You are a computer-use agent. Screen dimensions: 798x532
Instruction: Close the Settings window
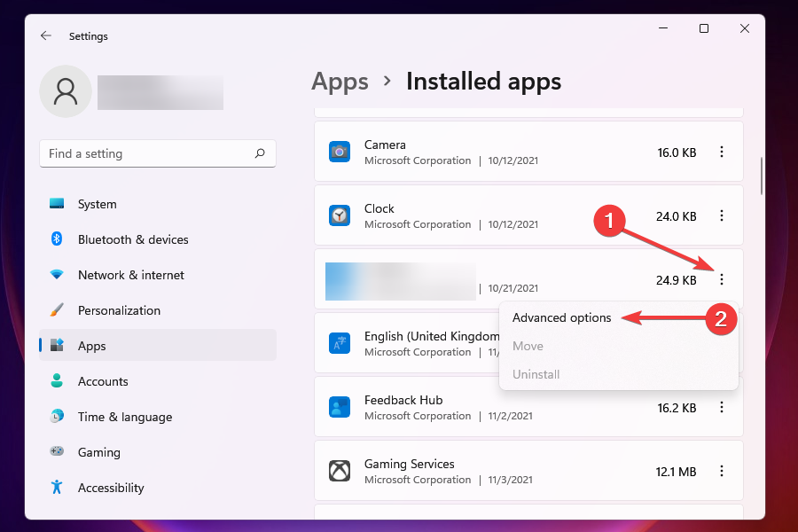coord(745,28)
